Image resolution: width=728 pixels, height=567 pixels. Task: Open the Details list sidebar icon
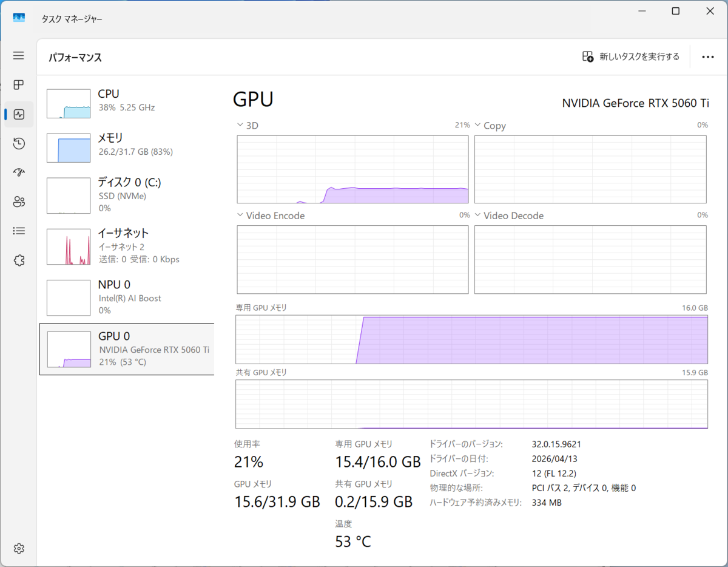click(x=19, y=231)
